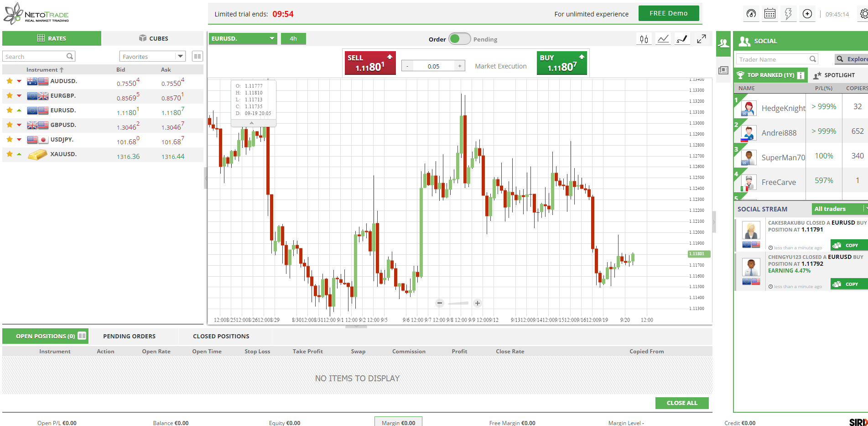
Task: Switch chart to line chart view
Action: point(663,39)
